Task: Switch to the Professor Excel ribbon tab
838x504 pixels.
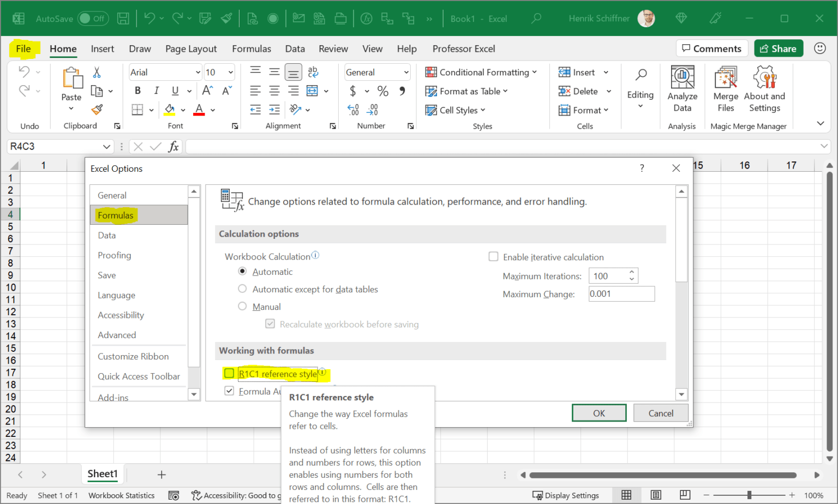Action: [464, 49]
